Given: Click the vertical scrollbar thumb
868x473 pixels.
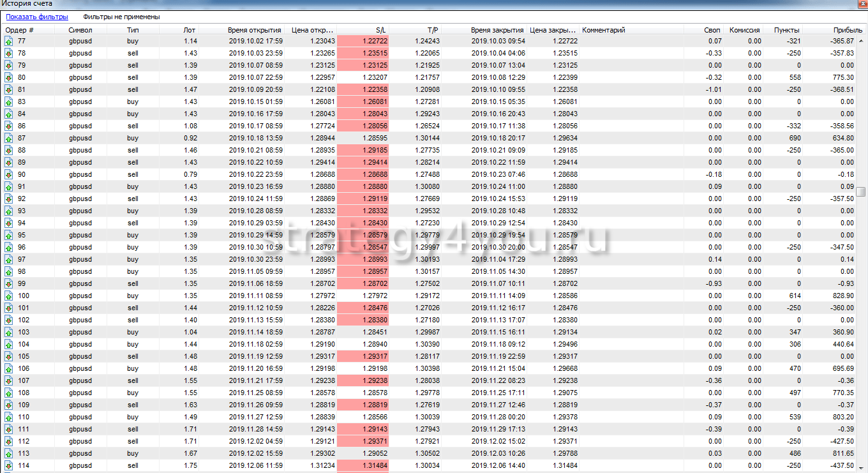Looking at the screenshot, I should 861,192.
